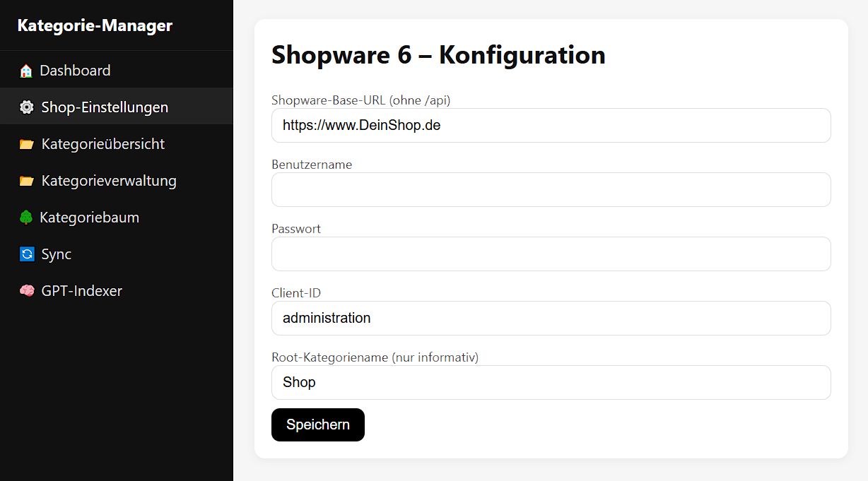The image size is (868, 481).
Task: Navigate to GPT-Indexer in sidebar
Action: click(x=83, y=290)
